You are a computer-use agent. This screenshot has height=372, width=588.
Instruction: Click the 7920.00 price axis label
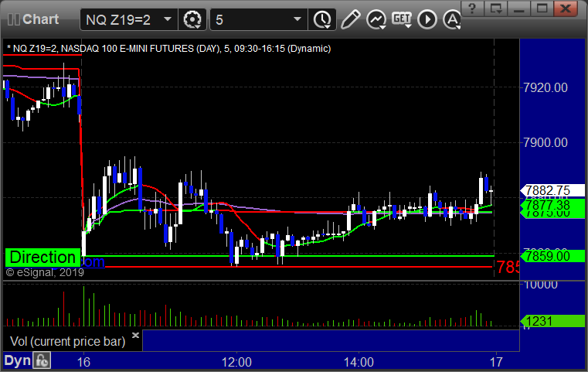[x=546, y=88]
